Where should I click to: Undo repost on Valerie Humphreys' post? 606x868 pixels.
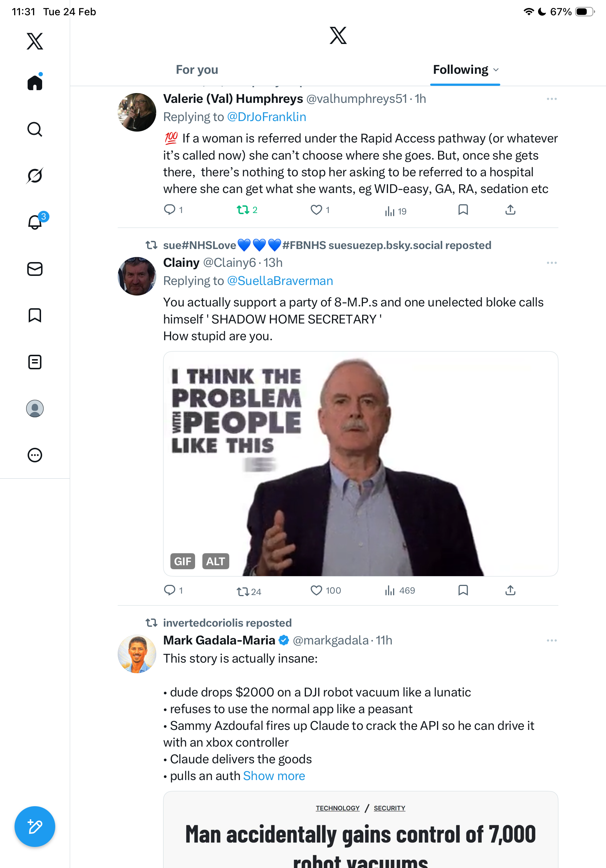(x=243, y=210)
